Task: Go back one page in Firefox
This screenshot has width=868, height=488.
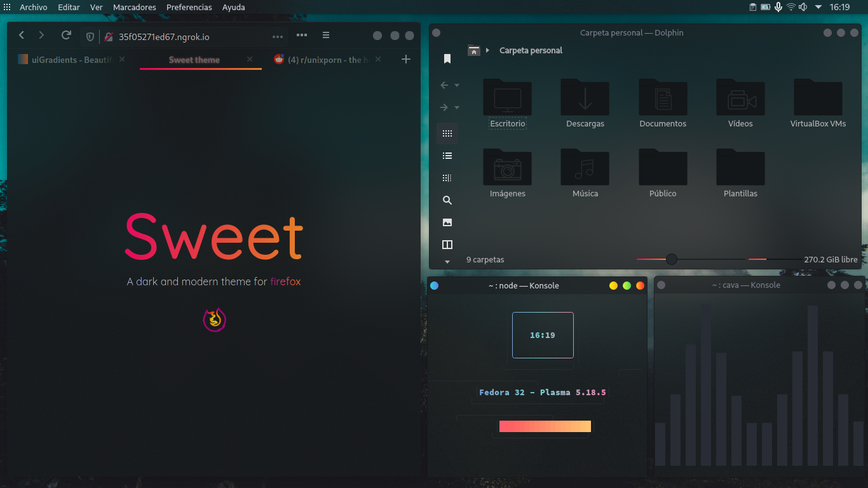Action: click(x=22, y=36)
